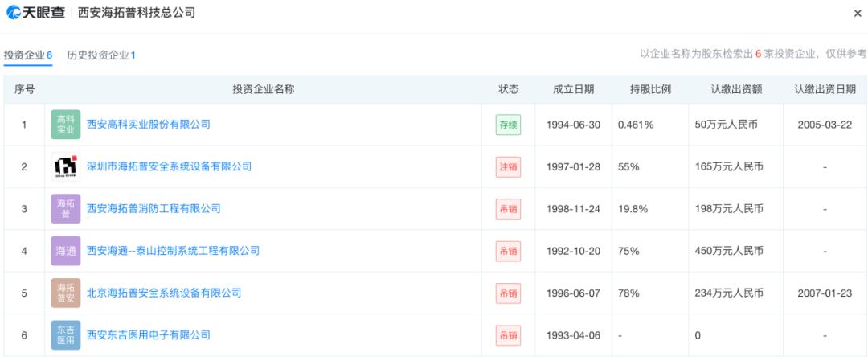This screenshot has width=868, height=357.
Task: Open 北京海拓普安全系统设备有限公司 link
Action: point(164,293)
